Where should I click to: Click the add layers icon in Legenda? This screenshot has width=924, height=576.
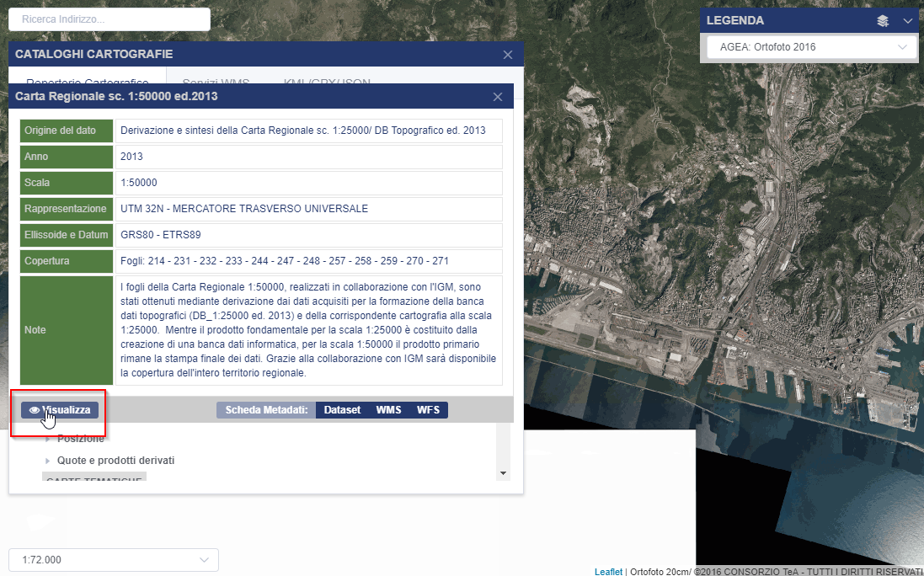pyautogui.click(x=883, y=21)
